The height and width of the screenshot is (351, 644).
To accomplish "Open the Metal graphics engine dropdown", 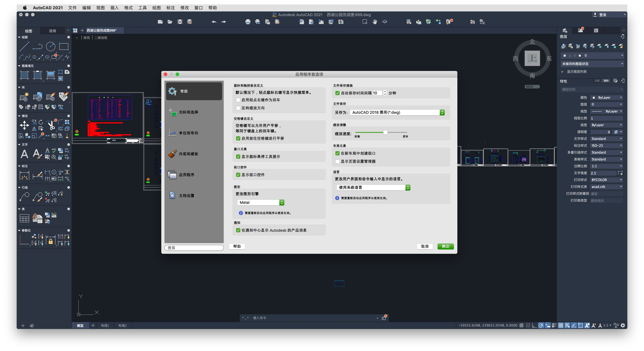I will [x=260, y=202].
